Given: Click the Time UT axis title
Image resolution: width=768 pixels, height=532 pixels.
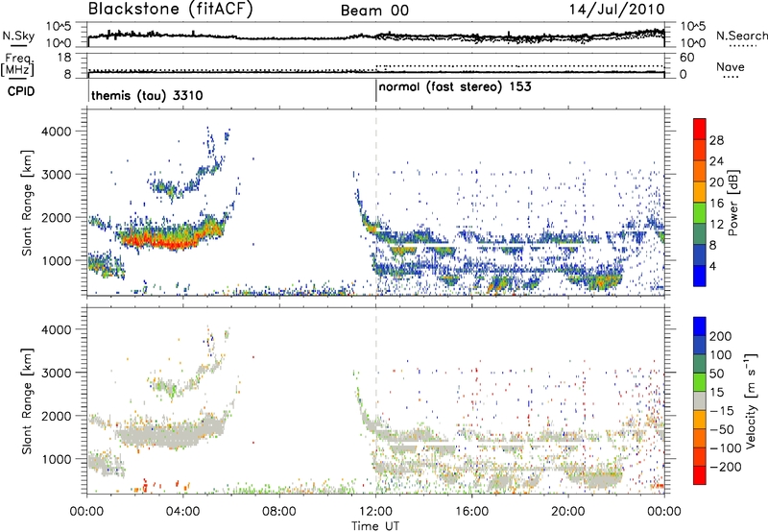Looking at the screenshot, I should point(375,526).
